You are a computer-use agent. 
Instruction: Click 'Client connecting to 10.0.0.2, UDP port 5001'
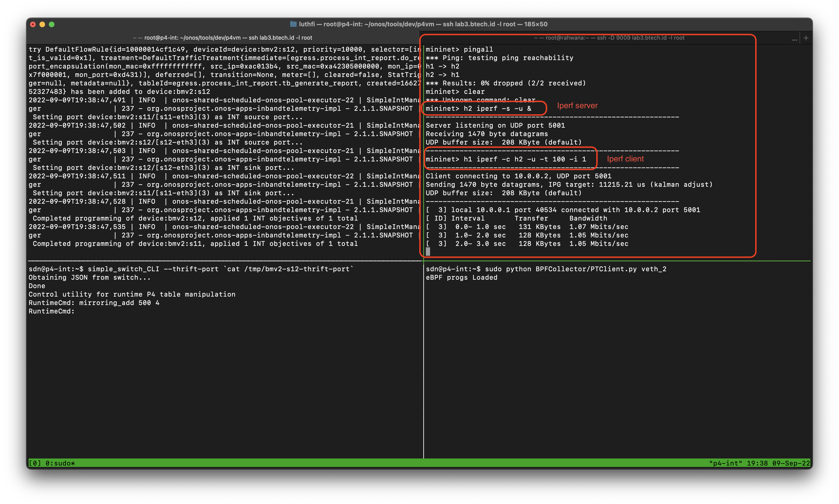[x=518, y=176]
